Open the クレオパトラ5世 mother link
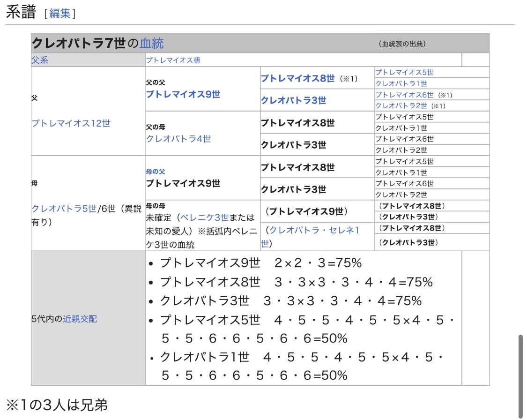The height and width of the screenshot is (420, 527). tap(64, 209)
